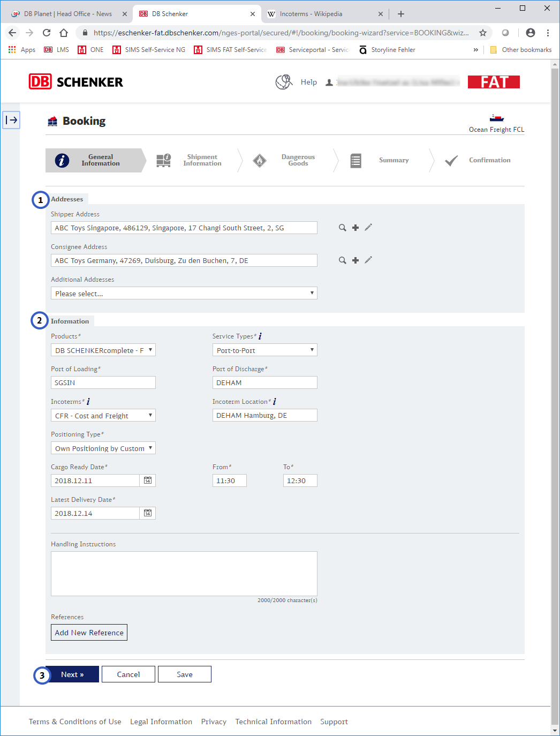Viewport: 560px width, 736px height.
Task: Open Chrome menu three dots
Action: (548, 33)
